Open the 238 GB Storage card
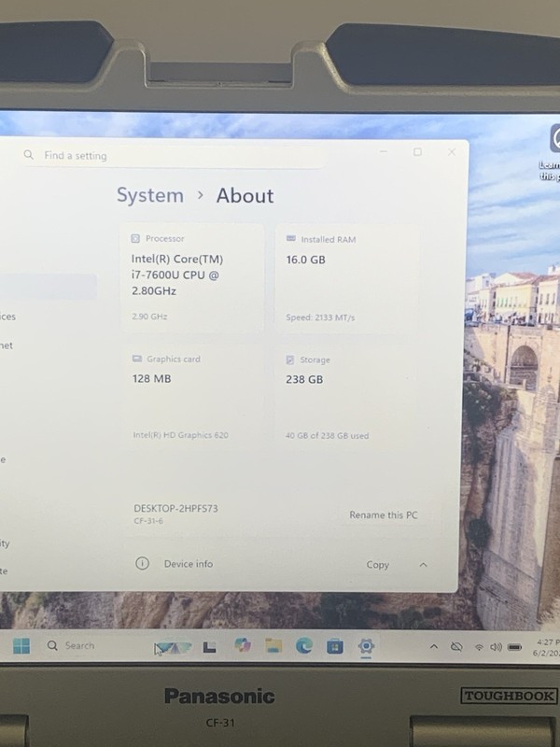The image size is (560, 747). click(346, 399)
